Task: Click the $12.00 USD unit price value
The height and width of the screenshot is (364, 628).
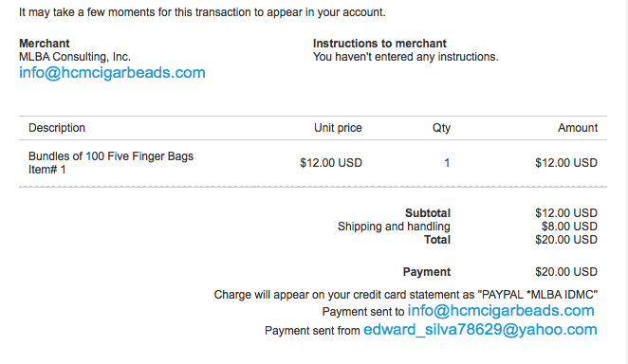Action: tap(331, 163)
